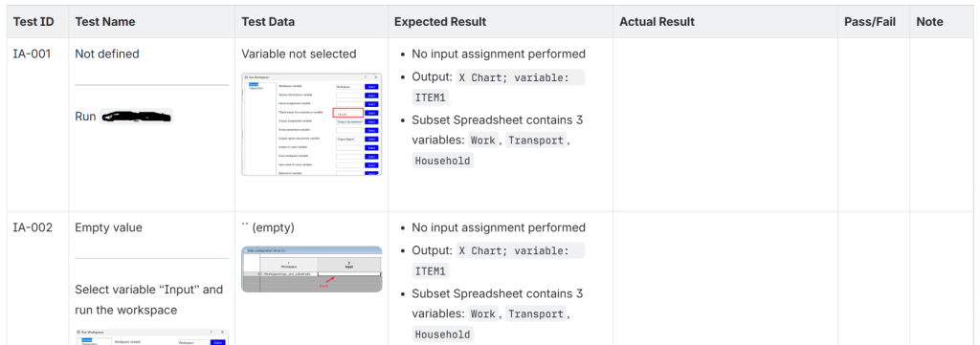Viewport: 980px width, 345px height.
Task: Click the Transport code chip in IA-001 expected result
Action: coord(536,140)
